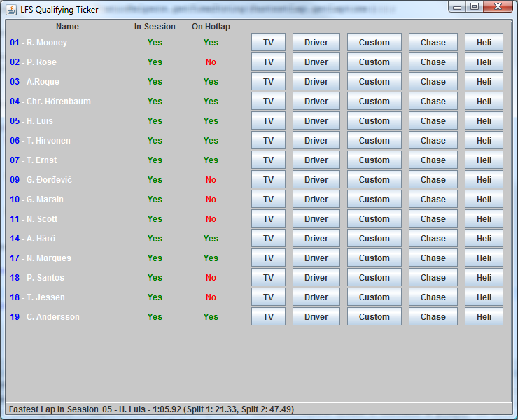Click the Java icon in the title bar
The image size is (518, 420).
point(11,10)
